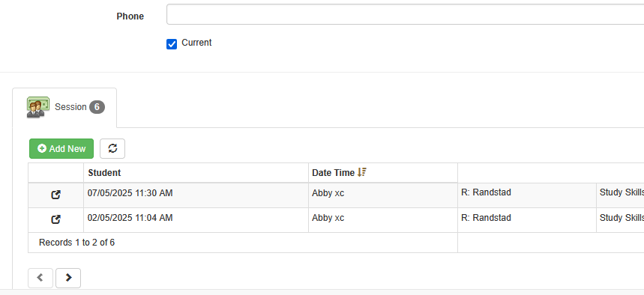Open the 07/05/2025 session record icon
The width and height of the screenshot is (644, 295).
(56, 195)
